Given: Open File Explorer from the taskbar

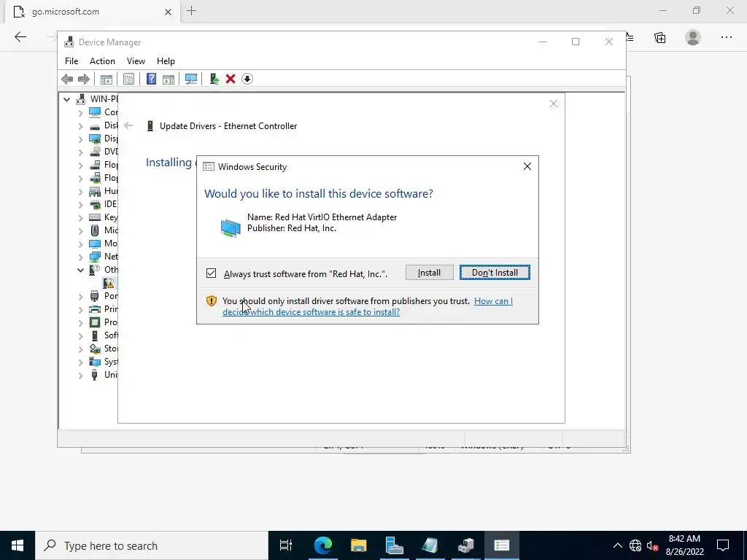Looking at the screenshot, I should pyautogui.click(x=358, y=545).
